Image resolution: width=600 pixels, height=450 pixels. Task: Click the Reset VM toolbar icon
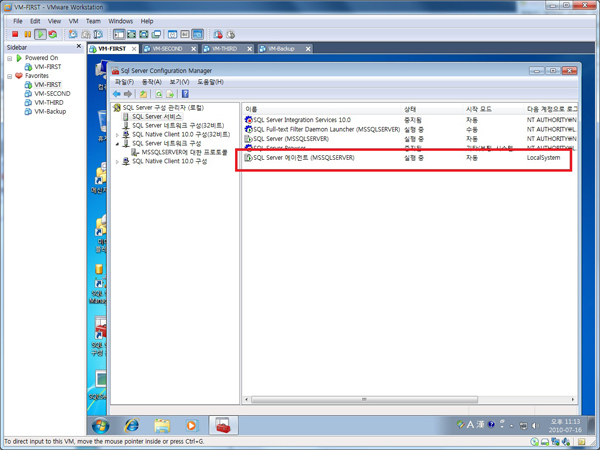coord(53,34)
